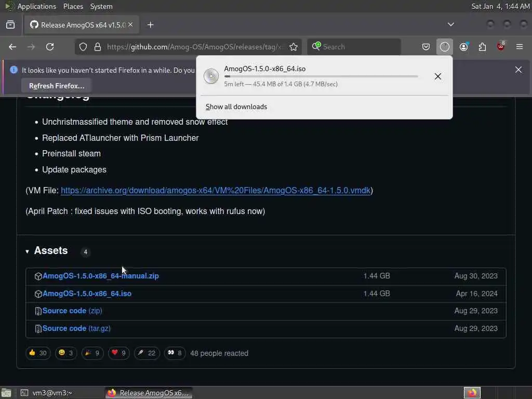
Task: Click the padlock site security icon
Action: point(98,47)
